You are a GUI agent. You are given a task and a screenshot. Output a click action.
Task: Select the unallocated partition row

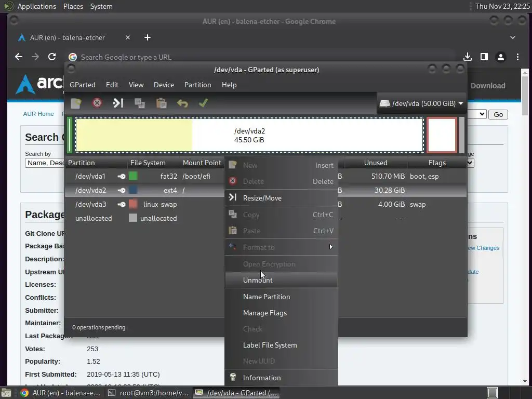[144, 219]
